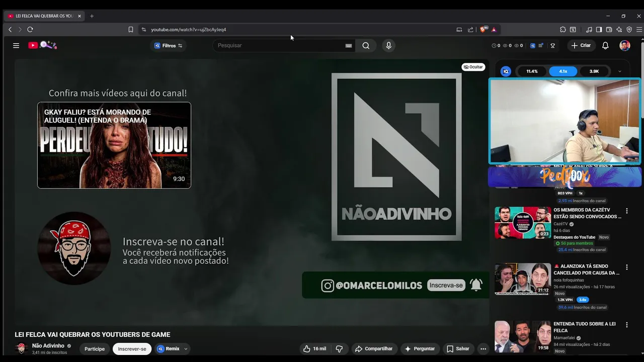The image size is (644, 362).
Task: Toggle the browser sidebar panel icon
Action: point(599,30)
